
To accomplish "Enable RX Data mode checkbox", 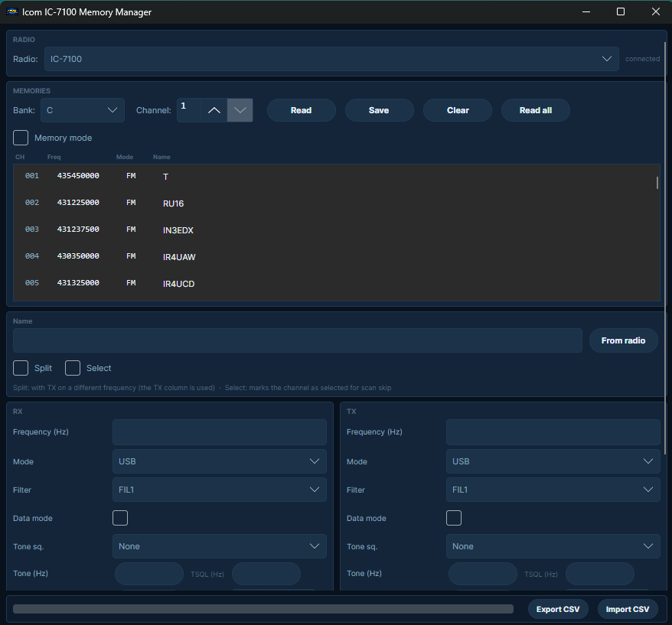I will coord(120,518).
